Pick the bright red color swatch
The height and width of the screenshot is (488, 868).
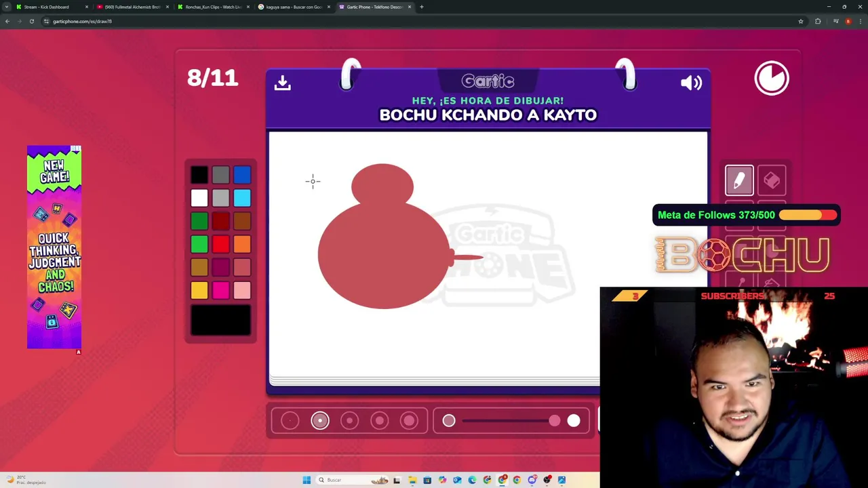coord(220,244)
